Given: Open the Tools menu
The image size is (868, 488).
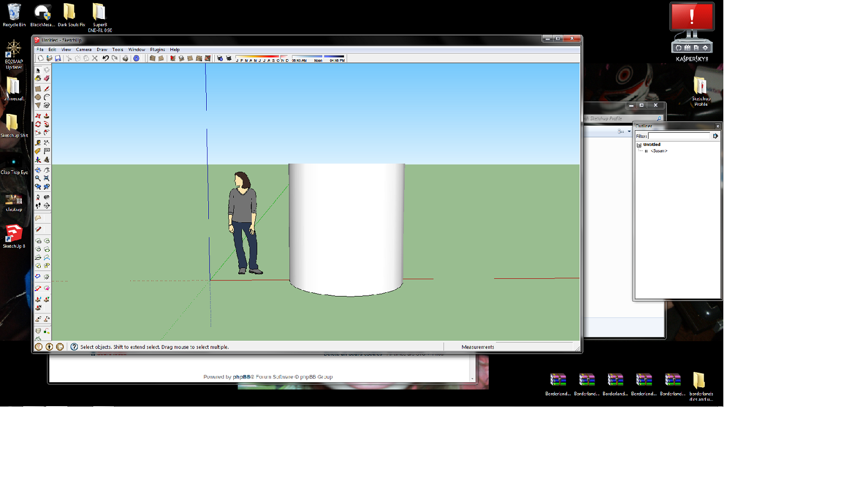Looking at the screenshot, I should [118, 49].
